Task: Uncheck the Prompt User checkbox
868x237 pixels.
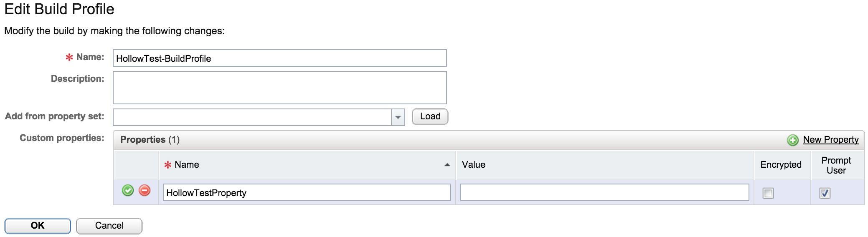Action: coord(825,193)
